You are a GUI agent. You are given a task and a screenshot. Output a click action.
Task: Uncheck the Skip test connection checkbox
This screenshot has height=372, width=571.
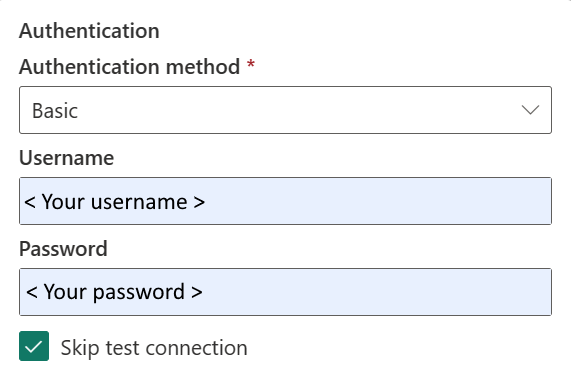coord(34,346)
